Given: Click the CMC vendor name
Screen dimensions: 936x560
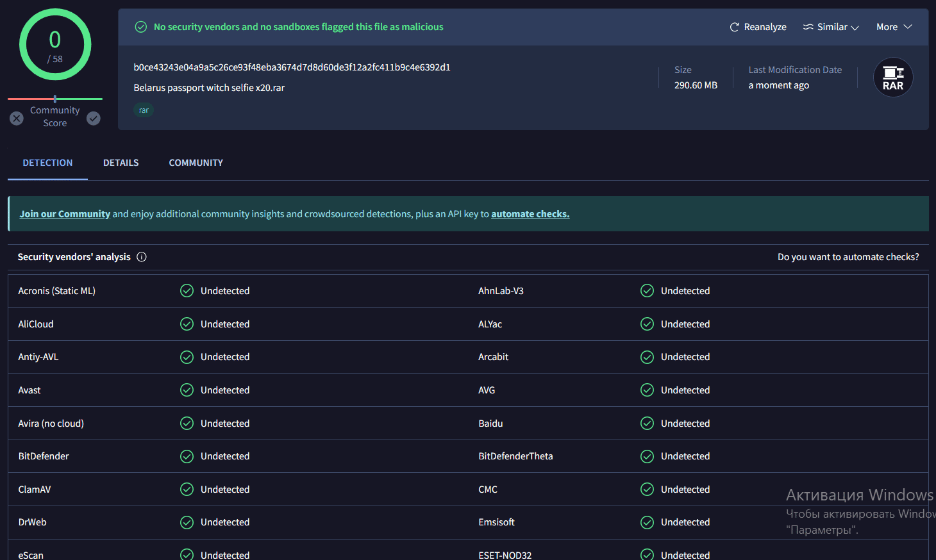Looking at the screenshot, I should [x=488, y=490].
